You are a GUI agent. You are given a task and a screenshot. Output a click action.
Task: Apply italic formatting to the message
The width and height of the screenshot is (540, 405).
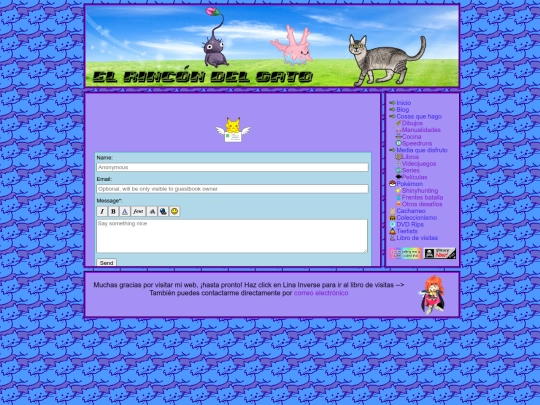[x=102, y=211]
